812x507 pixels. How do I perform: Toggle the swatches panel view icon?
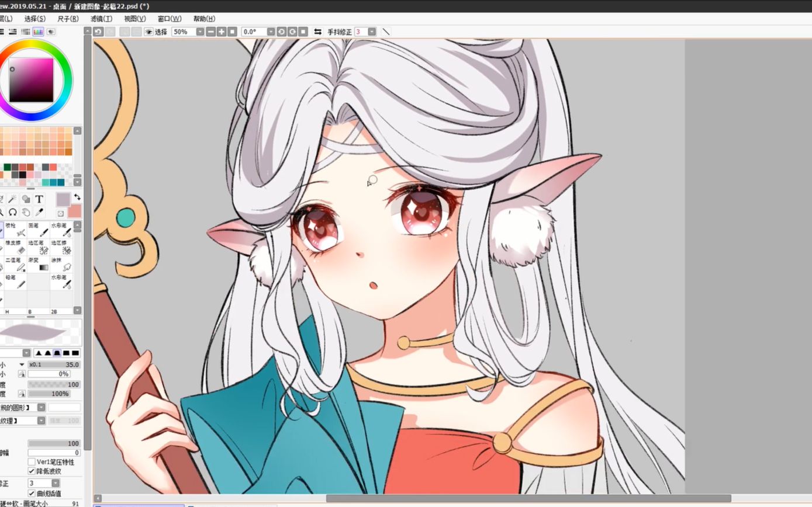[38, 32]
